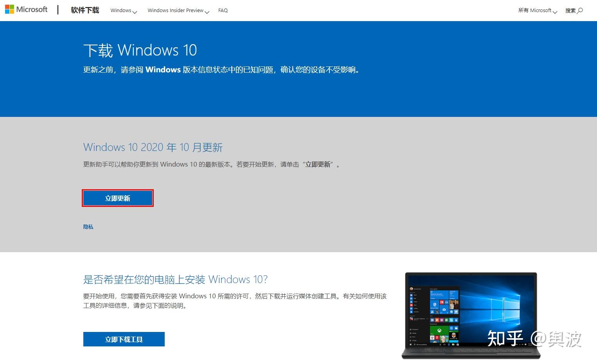The width and height of the screenshot is (597, 364).
Task: Click the laptop Windows 10 image
Action: (x=471, y=315)
